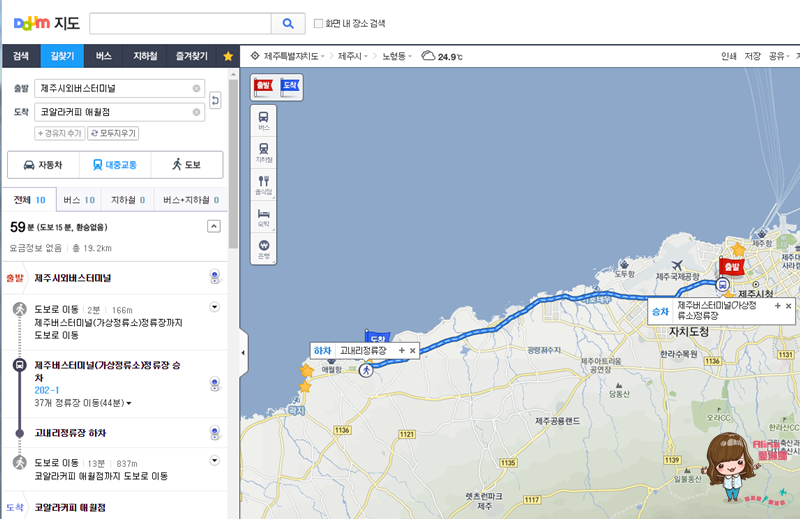Clear the 제주시외버스터미널 departure field
This screenshot has width=800, height=519.
point(196,88)
